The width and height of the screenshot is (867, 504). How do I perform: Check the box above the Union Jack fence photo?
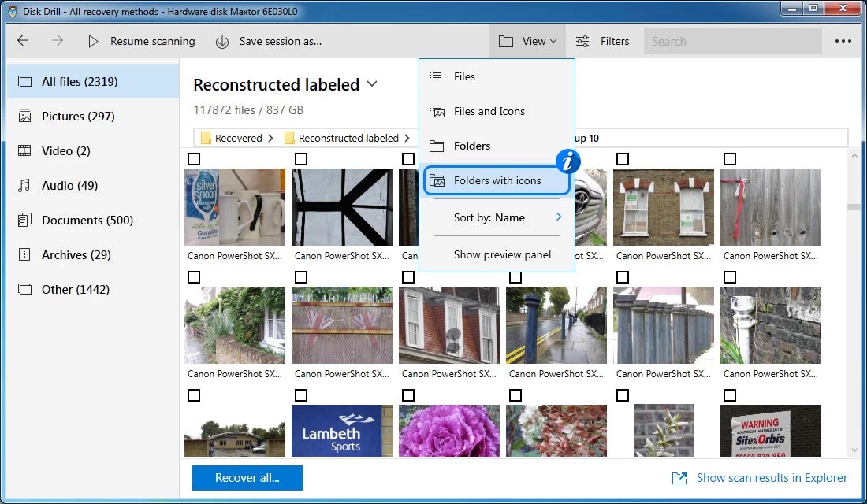tap(301, 277)
